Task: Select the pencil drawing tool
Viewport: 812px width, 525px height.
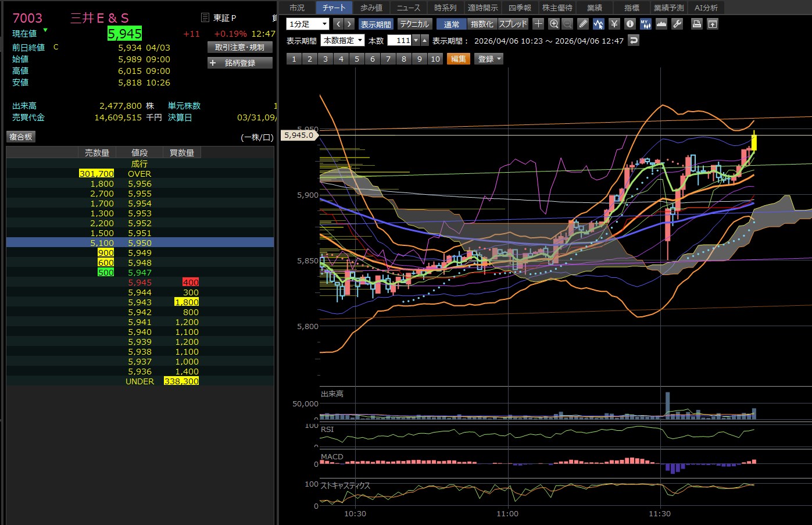Action: pyautogui.click(x=583, y=24)
